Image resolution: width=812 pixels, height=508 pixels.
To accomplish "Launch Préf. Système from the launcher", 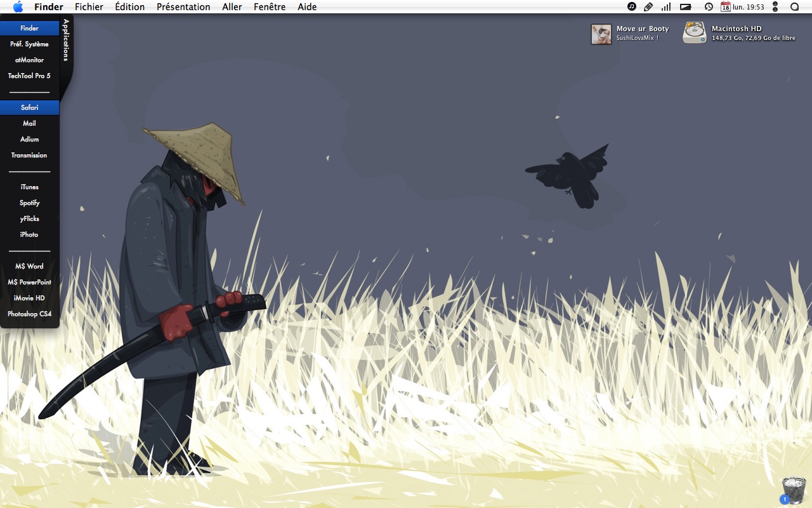I will click(x=29, y=44).
